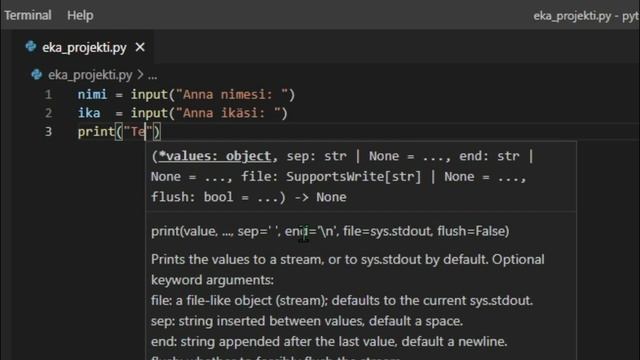This screenshot has width=640, height=360.
Task: Open the Terminal menu
Action: 28,16
